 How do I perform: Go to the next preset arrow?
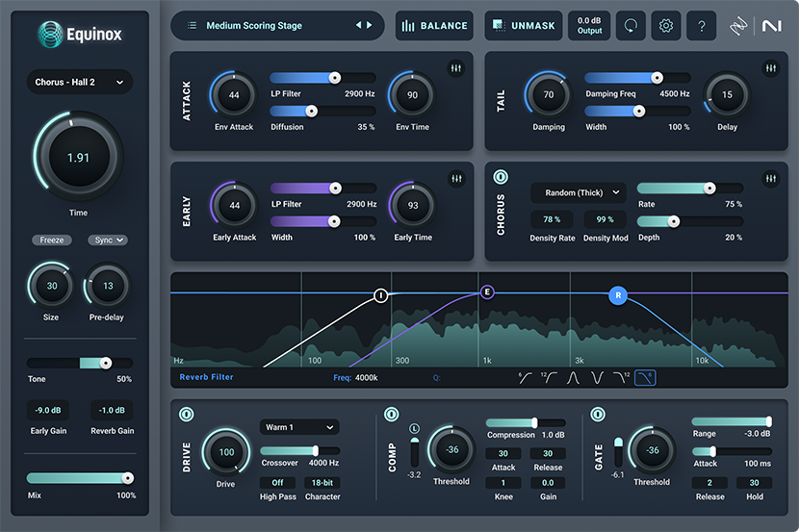tap(369, 26)
